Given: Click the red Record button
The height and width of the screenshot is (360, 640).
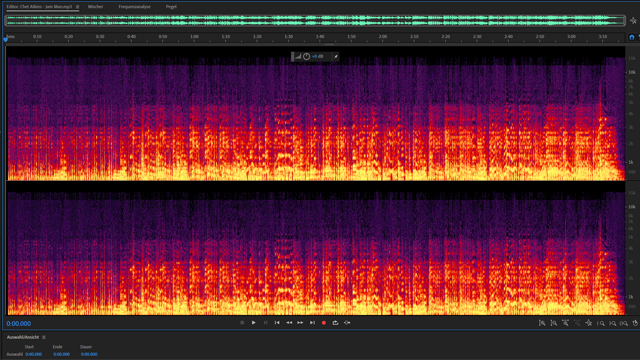Looking at the screenshot, I should pyautogui.click(x=324, y=323).
